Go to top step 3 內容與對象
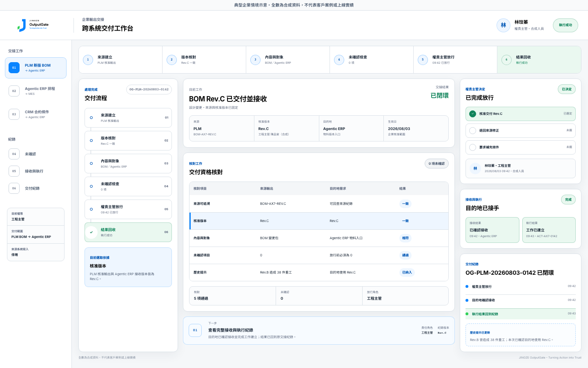This screenshot has height=368, width=588. pyautogui.click(x=288, y=60)
